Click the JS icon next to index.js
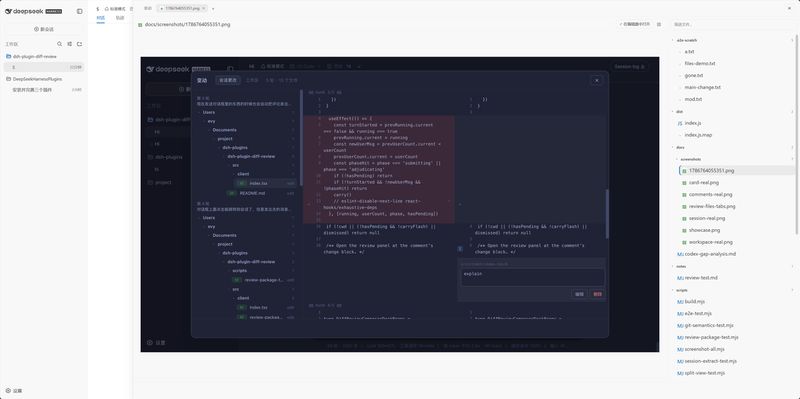This screenshot has width=800, height=399. 680,123
